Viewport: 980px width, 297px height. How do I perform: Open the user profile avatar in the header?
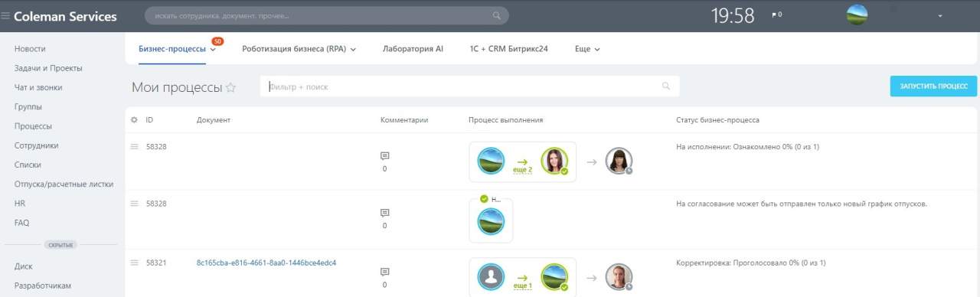click(857, 15)
